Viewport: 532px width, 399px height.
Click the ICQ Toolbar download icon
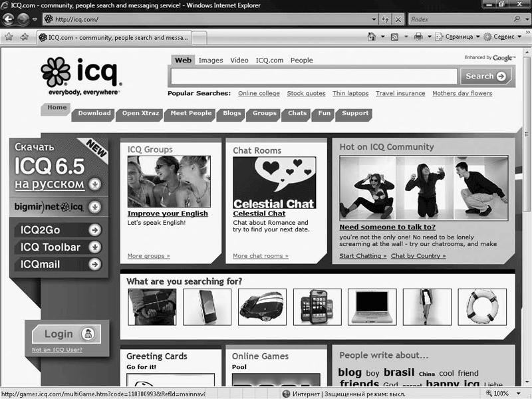pyautogui.click(x=95, y=247)
